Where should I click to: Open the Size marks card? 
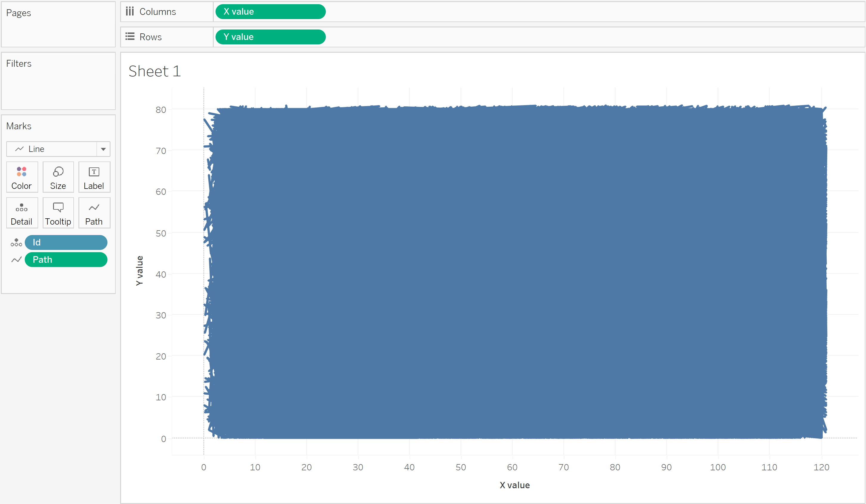pyautogui.click(x=58, y=177)
